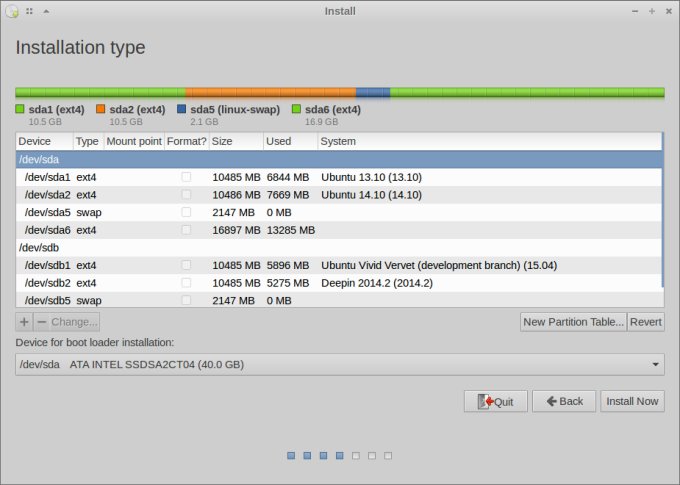The image size is (680, 485).
Task: Toggle Format checkbox for /dev/sdb5
Action: [x=186, y=300]
